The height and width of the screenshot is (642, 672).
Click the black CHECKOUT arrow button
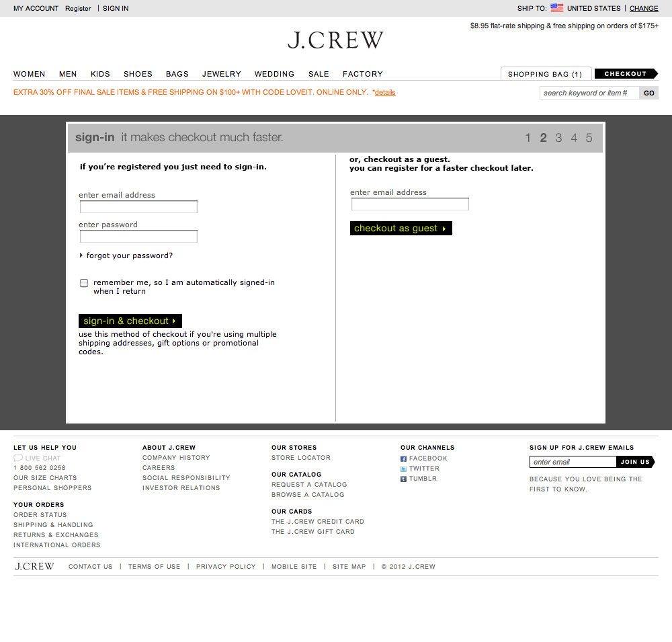626,74
